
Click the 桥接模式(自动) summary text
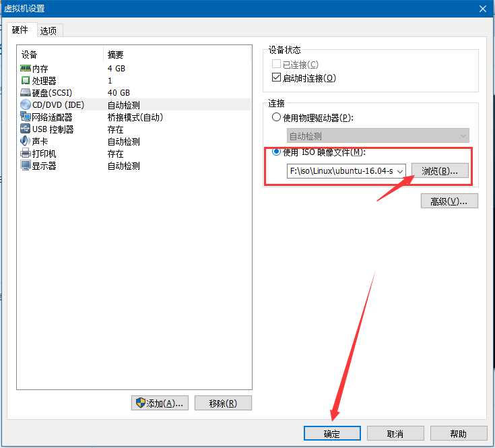tap(135, 117)
